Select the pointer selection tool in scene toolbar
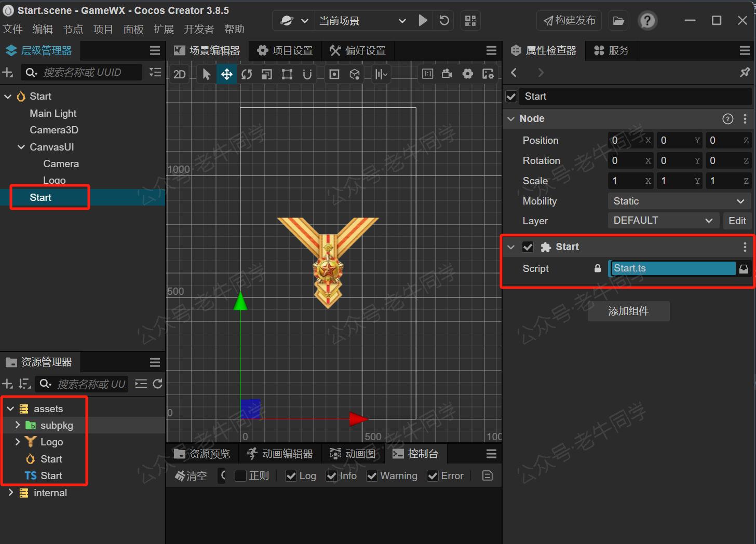756x544 pixels. pos(207,74)
